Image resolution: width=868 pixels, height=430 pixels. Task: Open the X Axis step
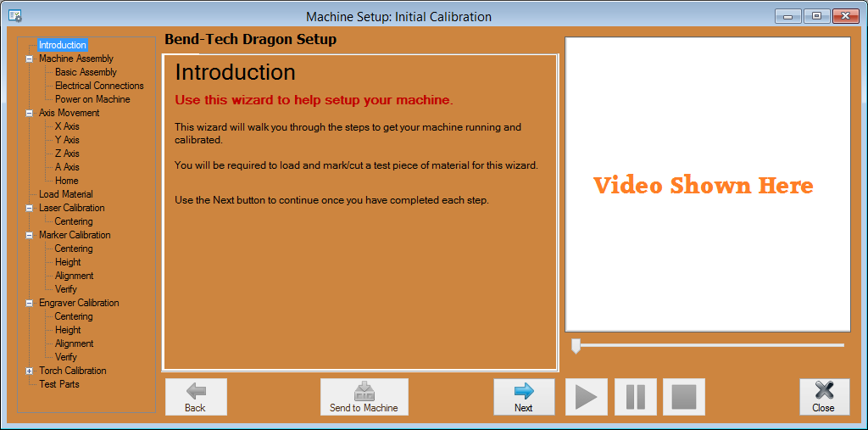67,126
